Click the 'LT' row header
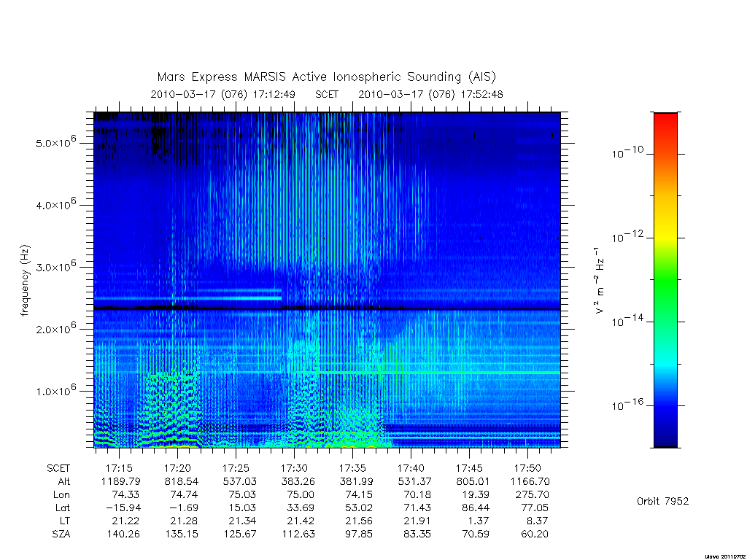The width and height of the screenshot is (747, 560). click(64, 521)
